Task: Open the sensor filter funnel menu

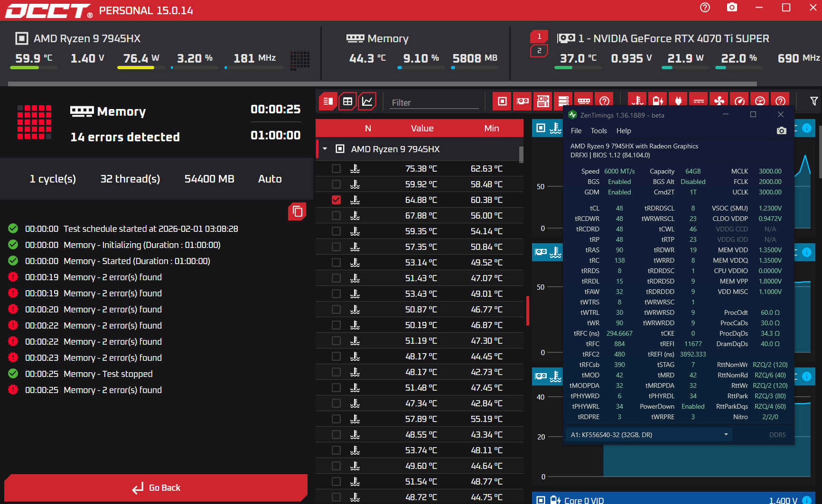Action: [813, 101]
